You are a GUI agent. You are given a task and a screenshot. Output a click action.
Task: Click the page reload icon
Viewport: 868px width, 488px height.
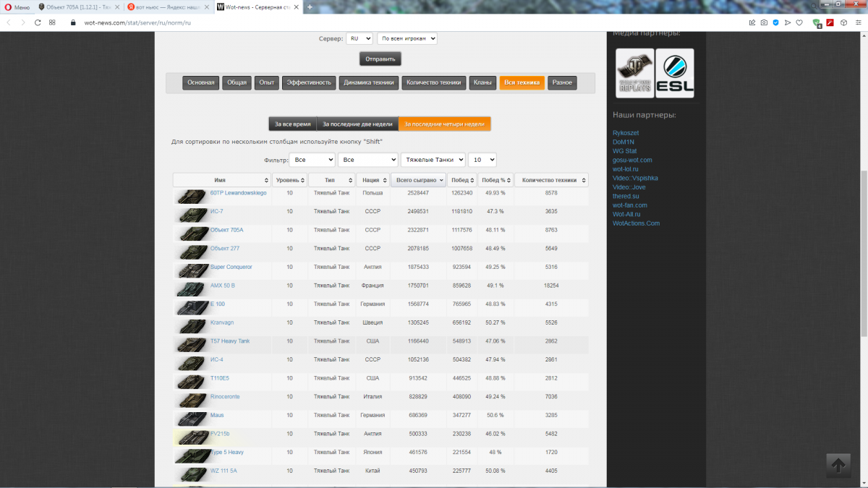[38, 22]
